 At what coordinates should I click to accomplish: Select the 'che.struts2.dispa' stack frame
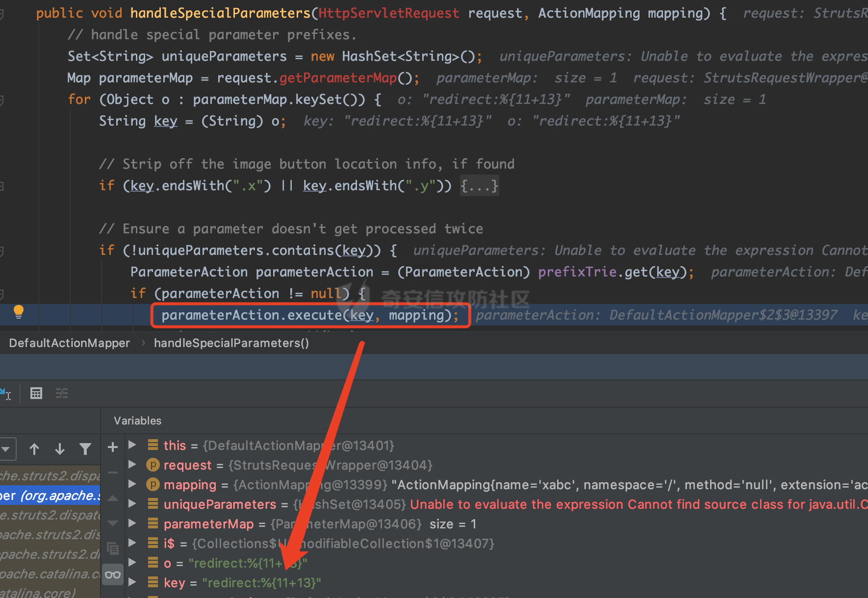tap(50, 475)
